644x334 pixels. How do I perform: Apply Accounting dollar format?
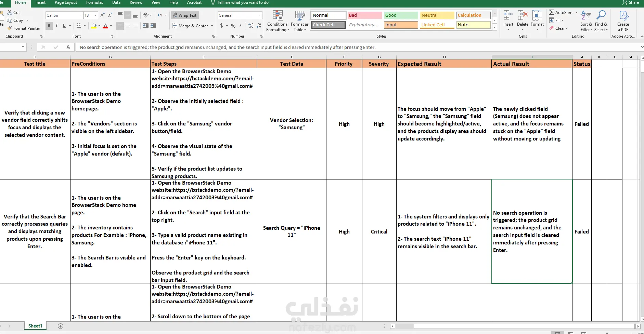pyautogui.click(x=222, y=26)
